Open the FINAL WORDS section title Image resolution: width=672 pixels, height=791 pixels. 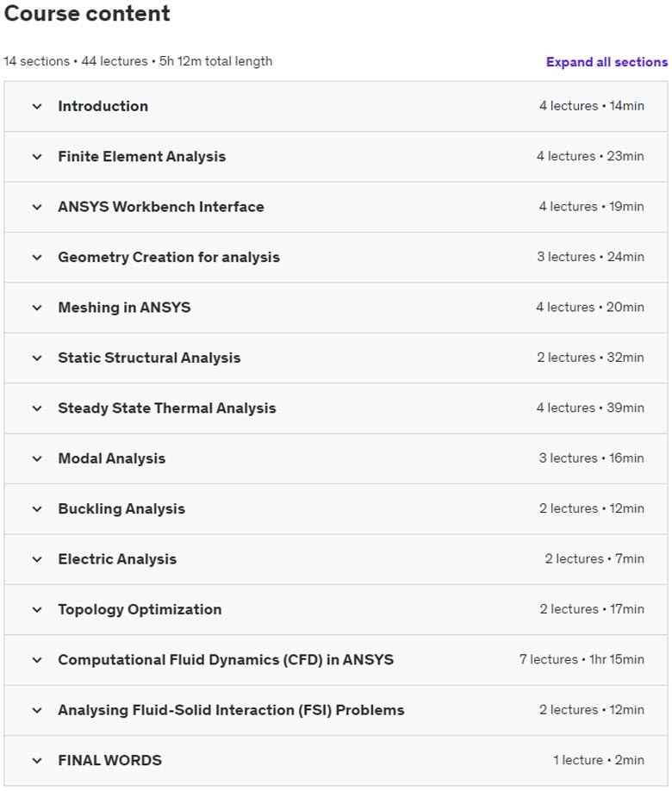(x=110, y=760)
